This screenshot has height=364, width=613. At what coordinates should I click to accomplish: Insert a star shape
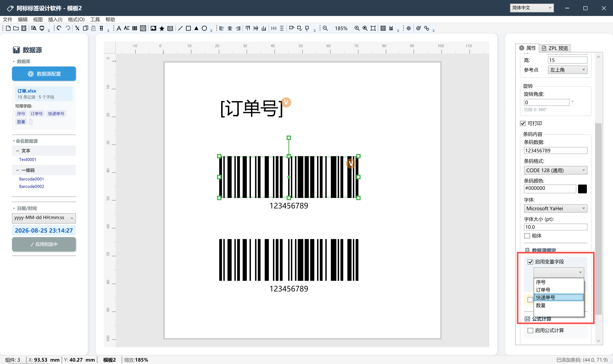[162, 29]
